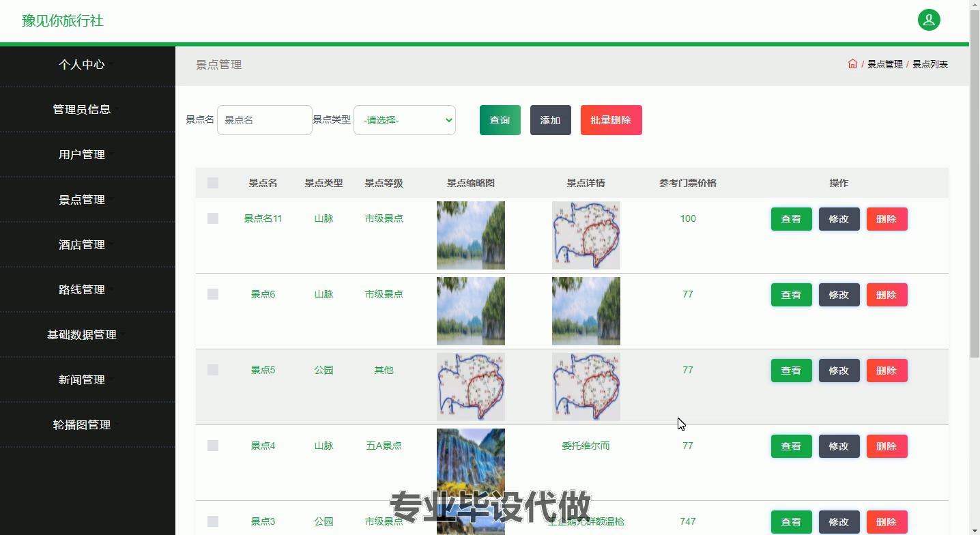Open the 景点5 detail map image
Viewport: 980px width, 535px height.
coord(586,387)
